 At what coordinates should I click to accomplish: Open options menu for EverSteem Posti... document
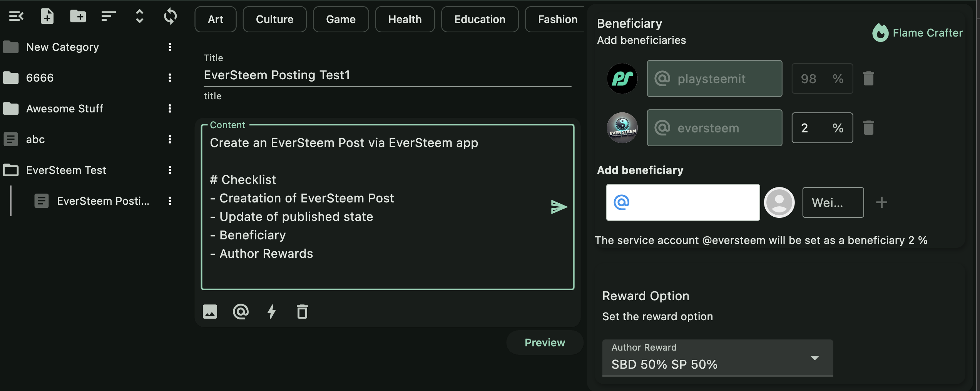(170, 201)
